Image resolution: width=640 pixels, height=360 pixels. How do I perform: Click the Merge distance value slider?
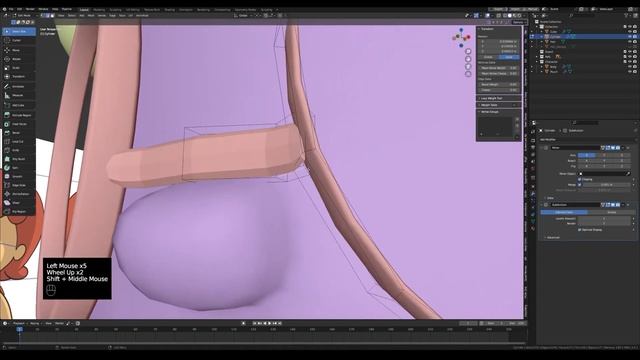607,184
